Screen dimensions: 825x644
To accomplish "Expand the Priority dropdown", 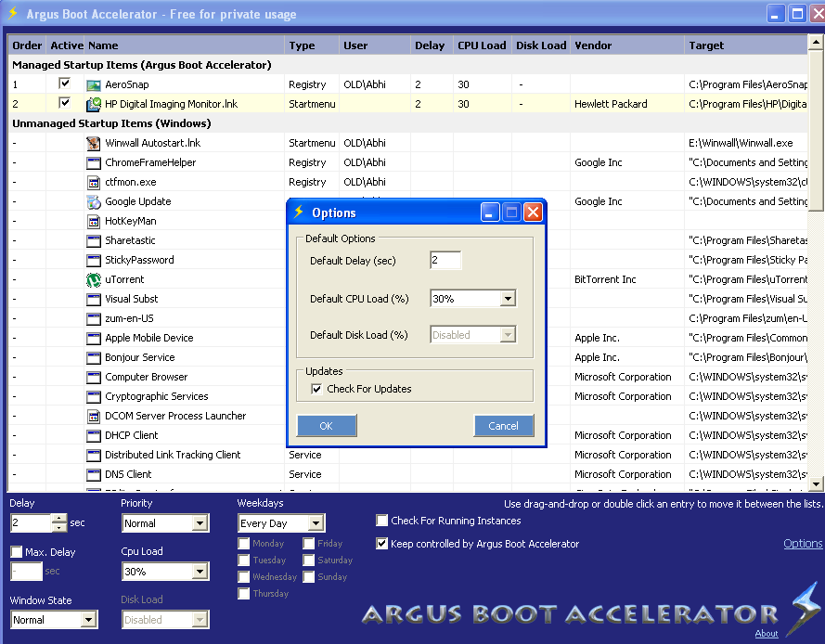I will coord(200,523).
